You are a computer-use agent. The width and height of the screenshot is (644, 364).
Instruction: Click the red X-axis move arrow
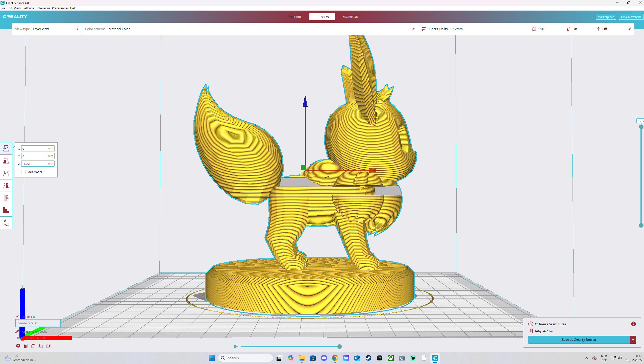(x=374, y=171)
